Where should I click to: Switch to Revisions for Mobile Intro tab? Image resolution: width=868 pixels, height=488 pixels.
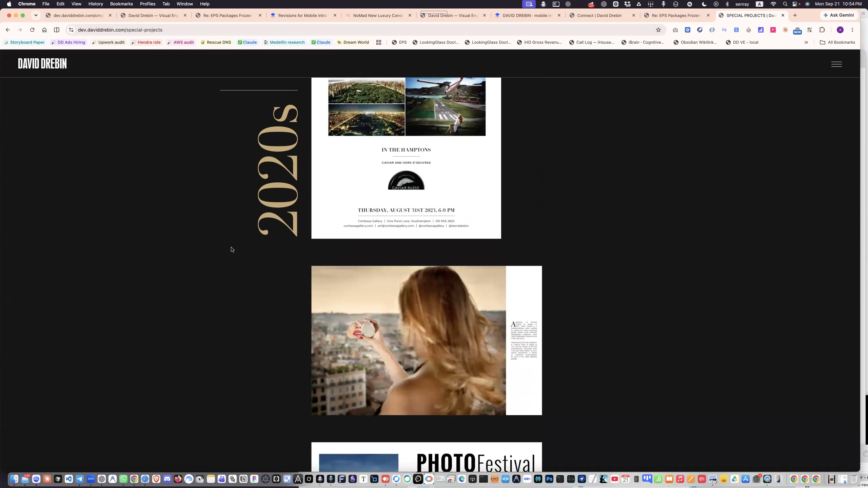[x=302, y=15]
